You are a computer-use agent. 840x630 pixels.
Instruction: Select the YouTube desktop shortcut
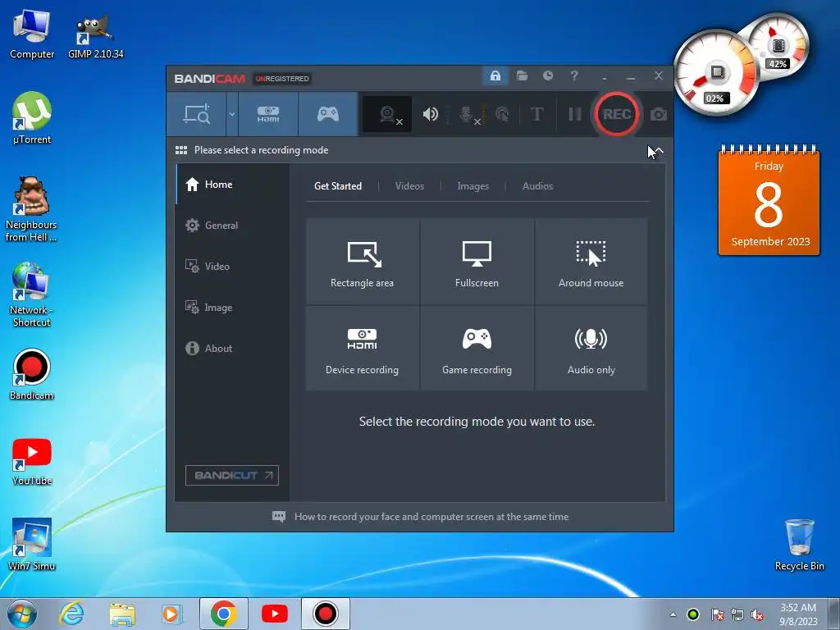(32, 462)
